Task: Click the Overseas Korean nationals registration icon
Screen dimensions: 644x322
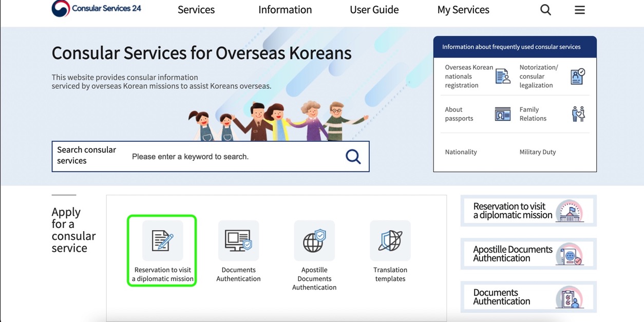Action: pos(502,75)
